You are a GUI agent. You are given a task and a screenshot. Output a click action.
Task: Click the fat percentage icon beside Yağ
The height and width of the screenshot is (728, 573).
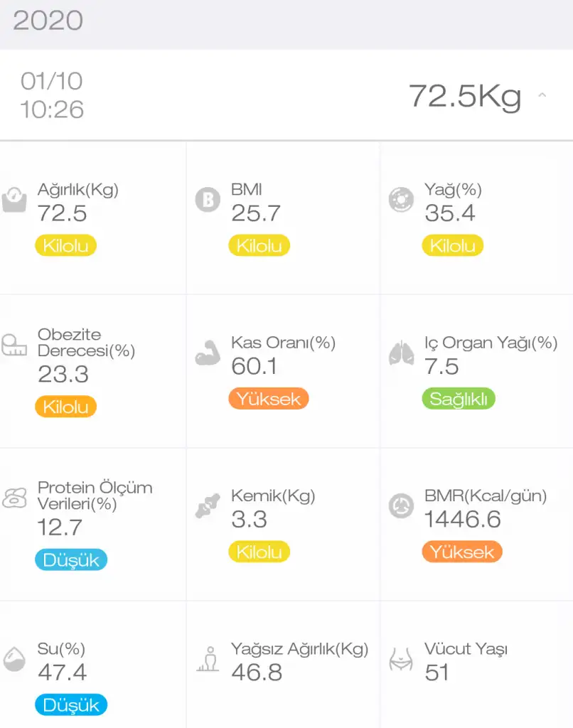(401, 200)
